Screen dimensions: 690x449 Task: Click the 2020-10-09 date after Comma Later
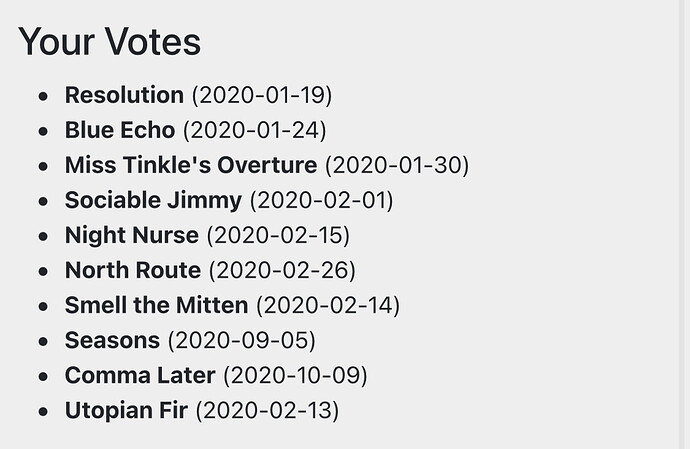tap(295, 375)
